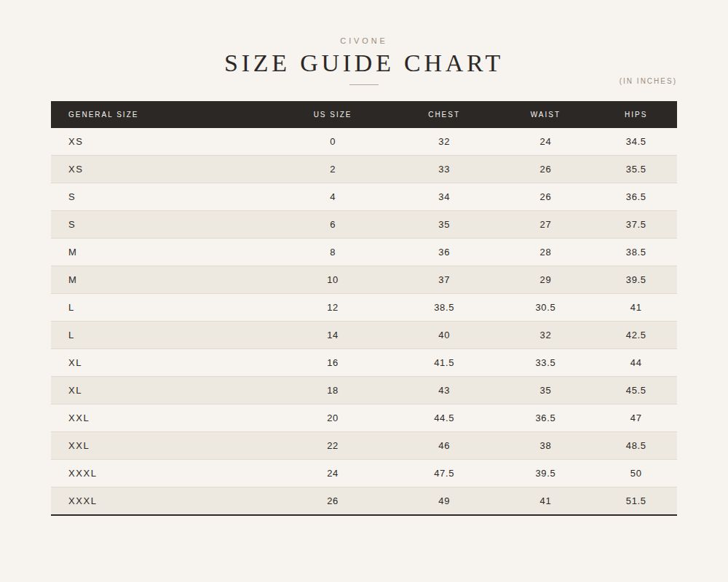Select the XL row with US size 18
The width and height of the screenshot is (728, 582).
point(364,391)
